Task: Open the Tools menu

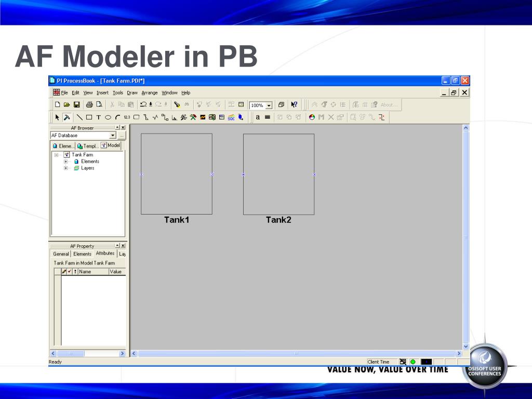Action: pos(118,92)
